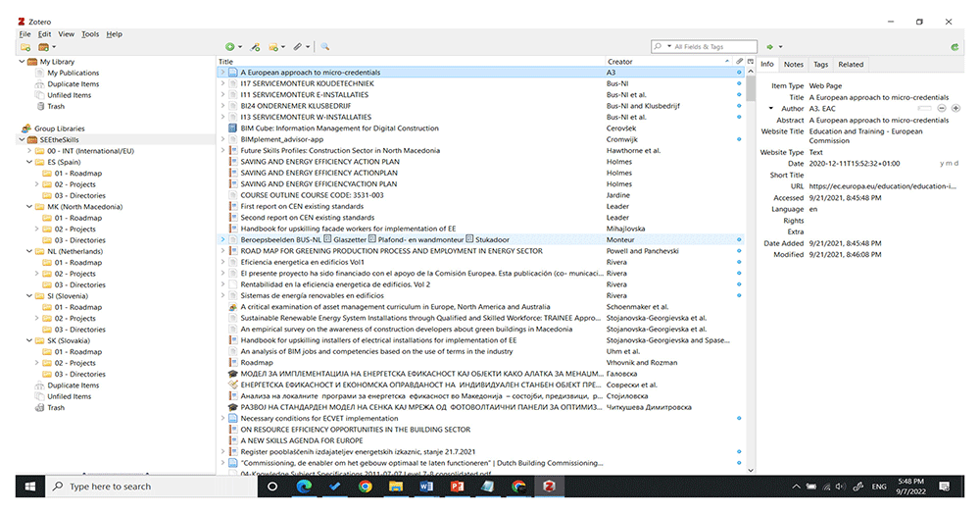Select My Publications in My Library
The image size is (980, 513).
click(x=73, y=74)
